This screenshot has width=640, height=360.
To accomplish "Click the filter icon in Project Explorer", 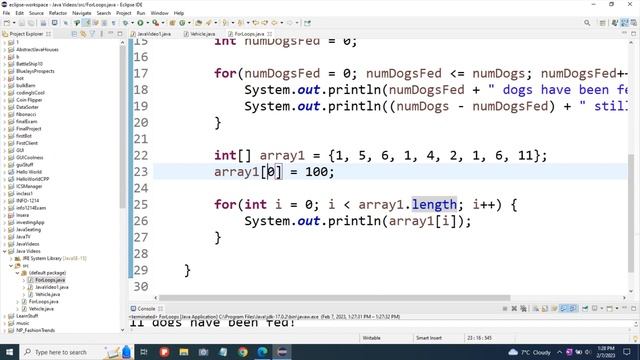I will coord(92,34).
